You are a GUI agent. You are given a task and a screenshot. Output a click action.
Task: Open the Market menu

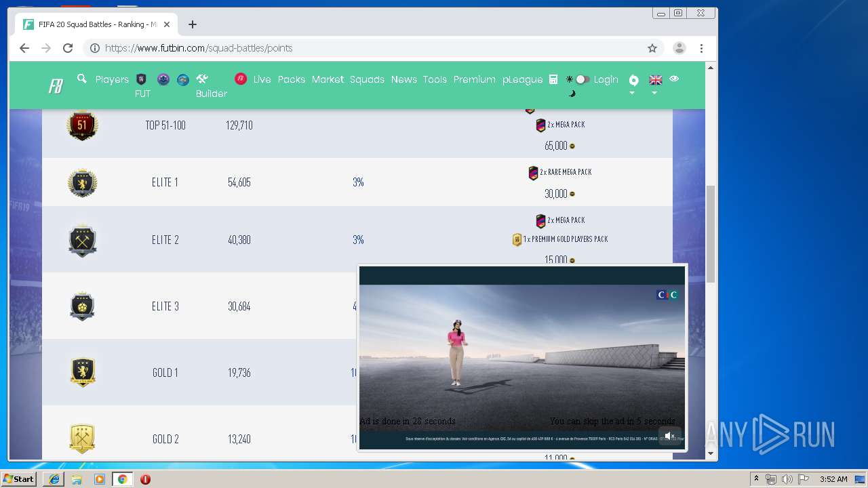click(328, 79)
